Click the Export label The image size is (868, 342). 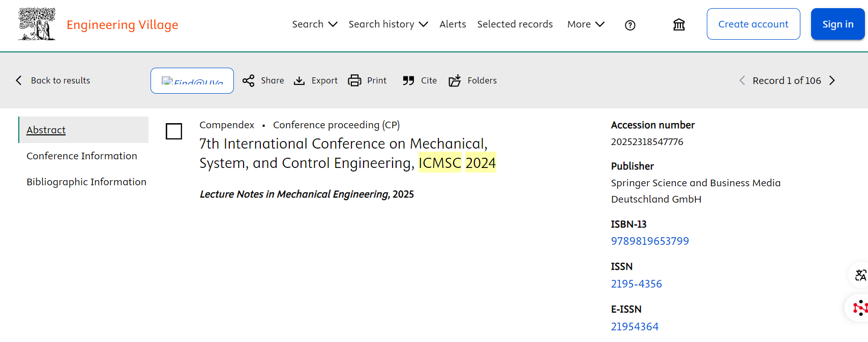[324, 80]
